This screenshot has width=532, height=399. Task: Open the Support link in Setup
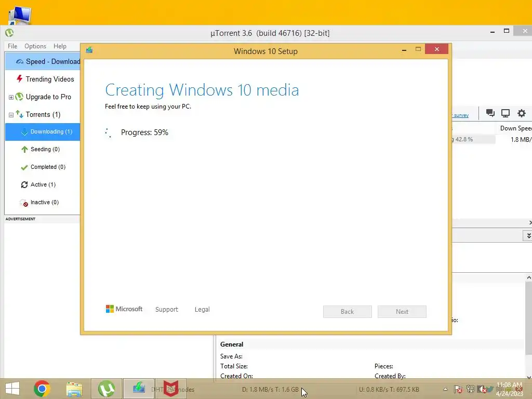[x=167, y=310]
